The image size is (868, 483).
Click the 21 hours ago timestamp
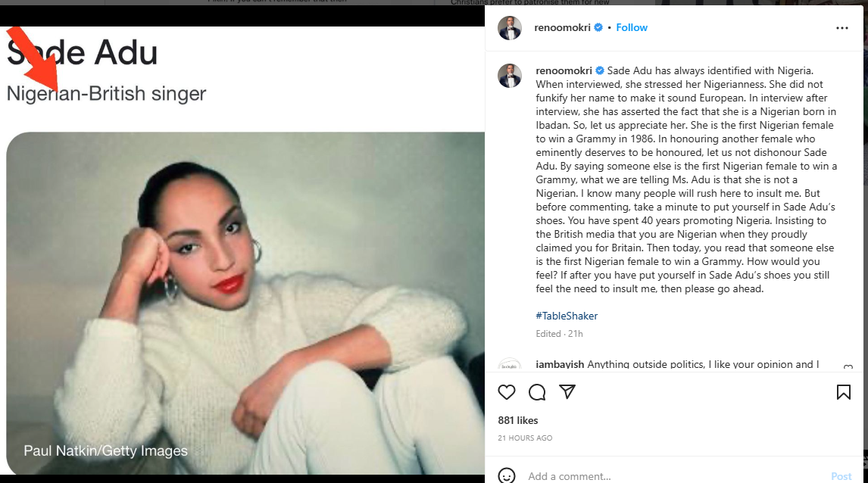tap(525, 438)
